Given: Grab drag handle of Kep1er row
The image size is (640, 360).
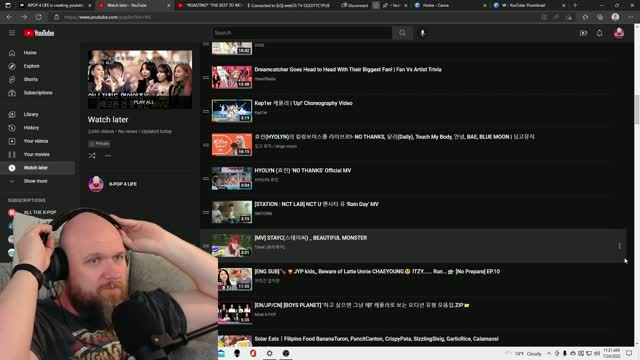Looking at the screenshot, I should 206,111.
